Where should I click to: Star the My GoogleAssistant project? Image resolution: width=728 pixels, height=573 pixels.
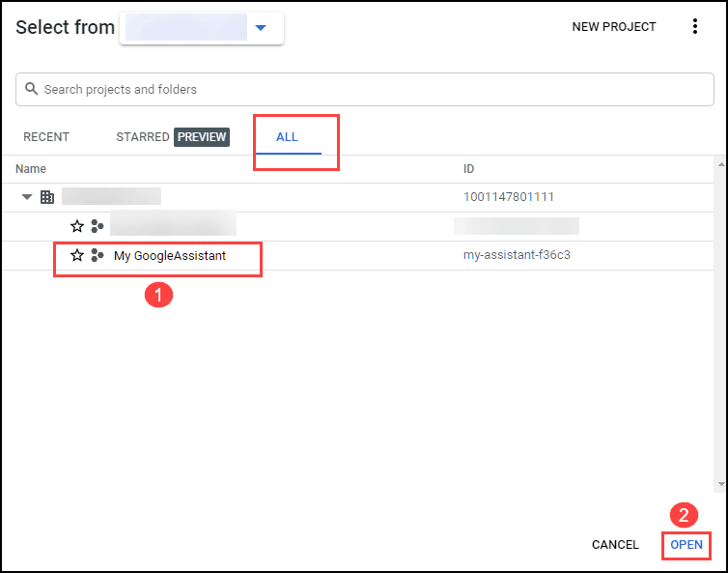(77, 255)
